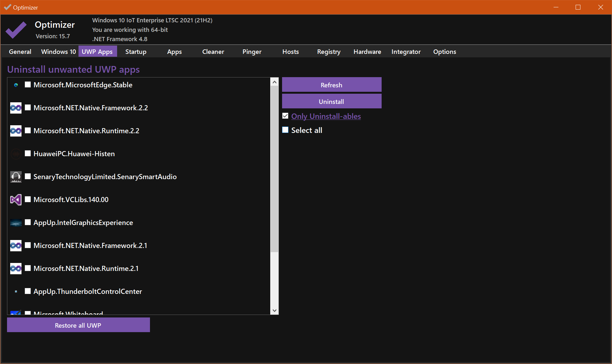Toggle the Only Uninstall-ables checkbox
The image size is (612, 364).
pos(285,116)
